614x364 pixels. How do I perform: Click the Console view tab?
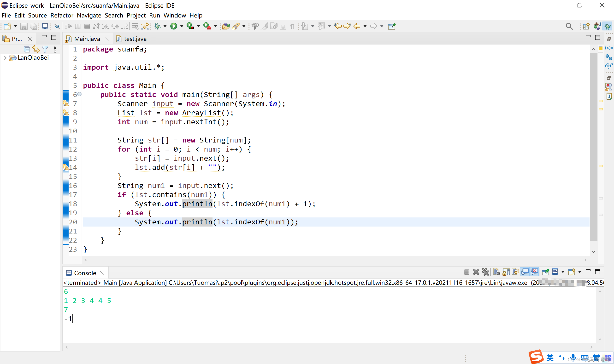coord(85,273)
